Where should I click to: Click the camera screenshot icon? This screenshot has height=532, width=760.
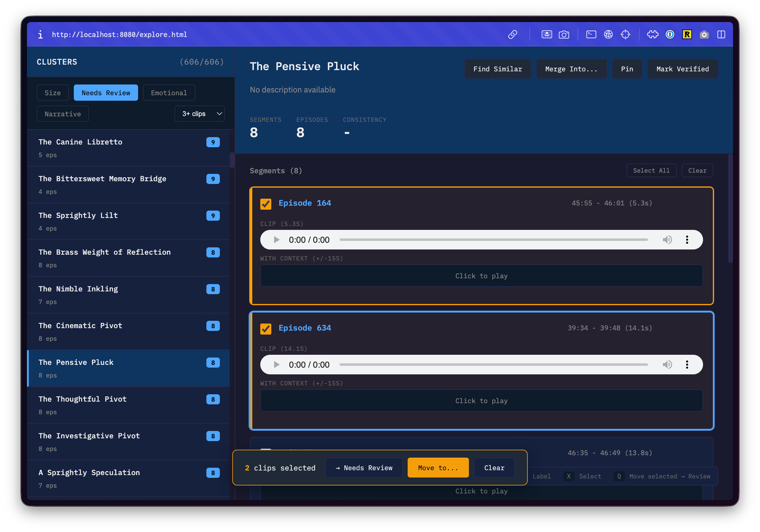[x=564, y=34]
